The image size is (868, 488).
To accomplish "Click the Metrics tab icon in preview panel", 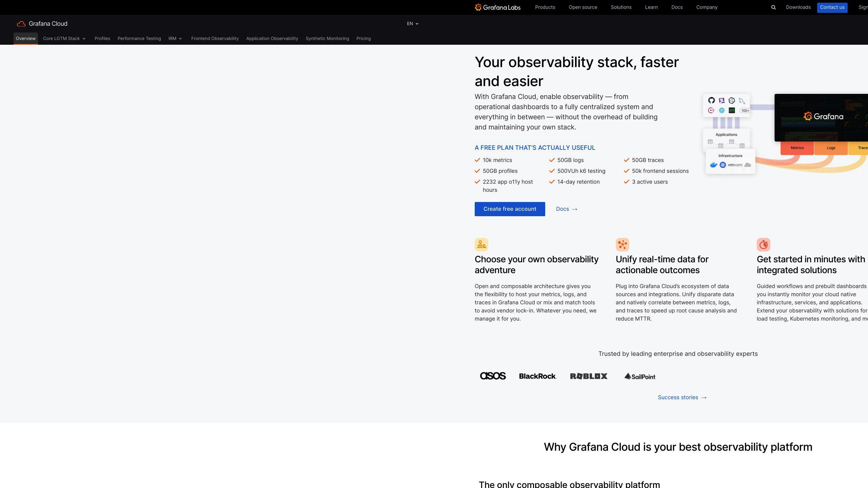I will click(x=798, y=148).
